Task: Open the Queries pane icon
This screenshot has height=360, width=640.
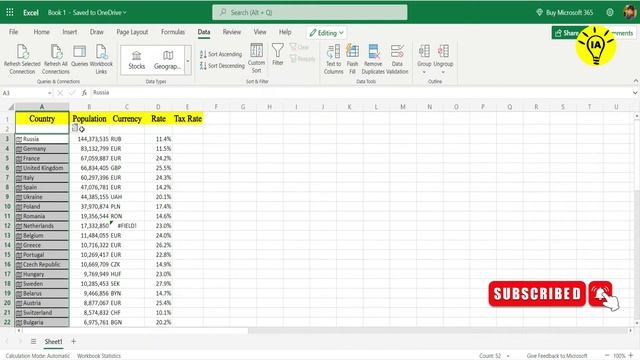Action: point(79,52)
